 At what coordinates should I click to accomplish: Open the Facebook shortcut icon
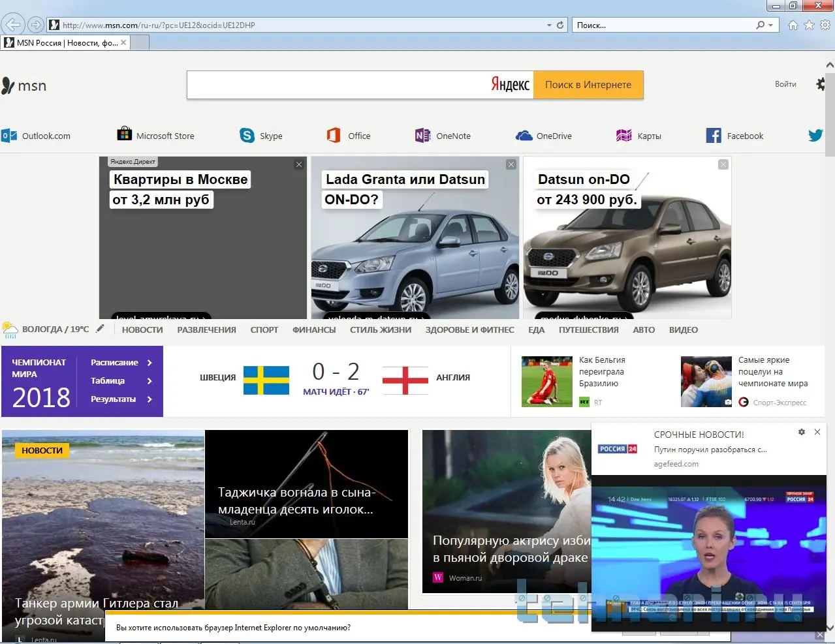714,136
